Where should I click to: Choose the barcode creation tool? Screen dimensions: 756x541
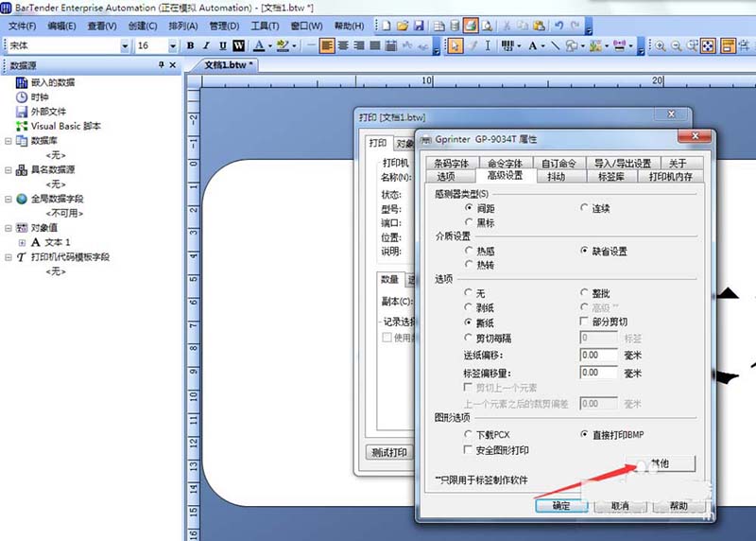click(507, 45)
